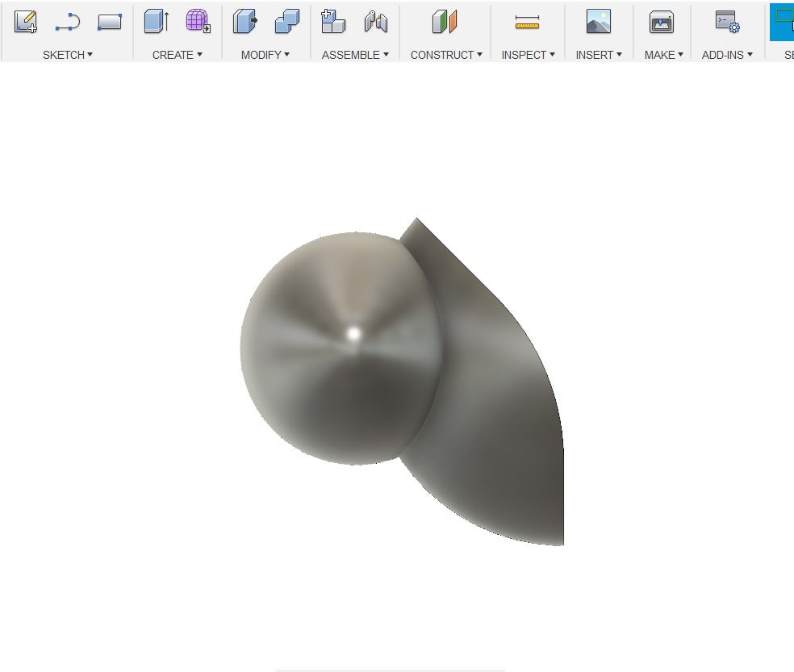
Task: Pick the Joint tool icon
Action: [375, 23]
